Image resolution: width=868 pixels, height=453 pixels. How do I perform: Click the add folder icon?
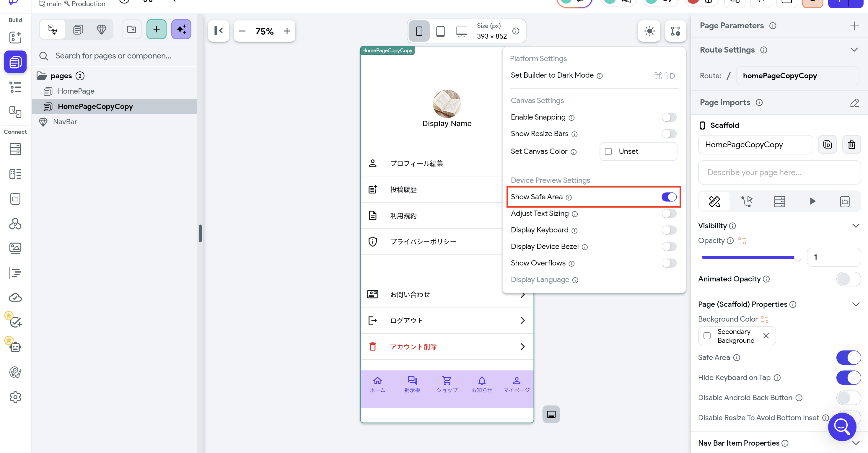(131, 30)
